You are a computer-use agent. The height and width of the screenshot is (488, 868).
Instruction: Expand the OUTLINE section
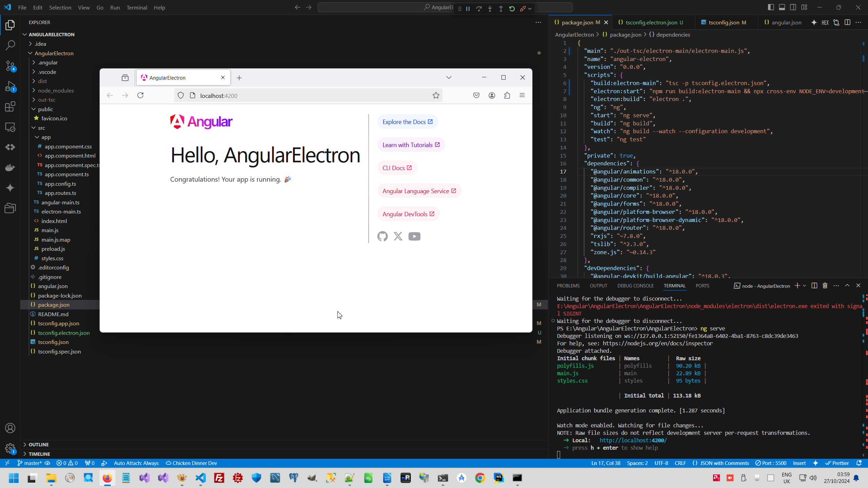coord(38,445)
